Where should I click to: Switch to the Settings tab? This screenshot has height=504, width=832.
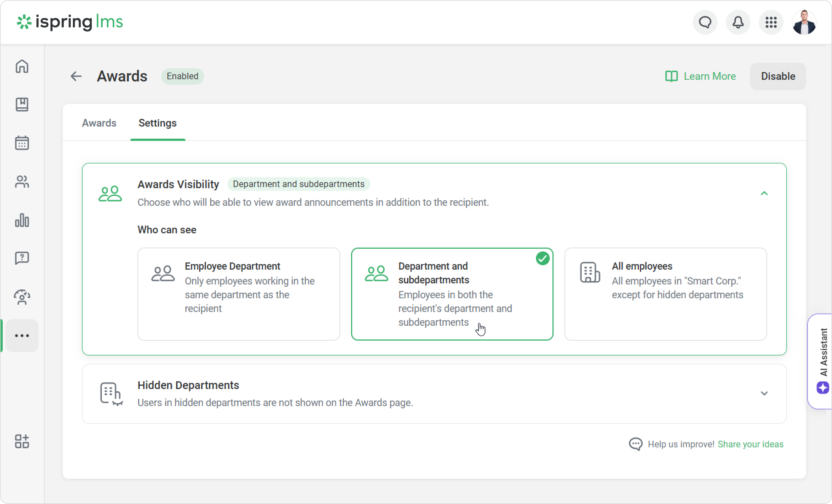pyautogui.click(x=157, y=123)
